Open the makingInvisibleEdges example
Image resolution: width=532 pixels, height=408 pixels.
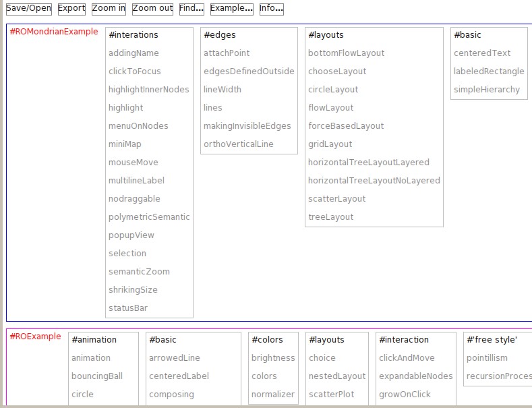coord(247,126)
